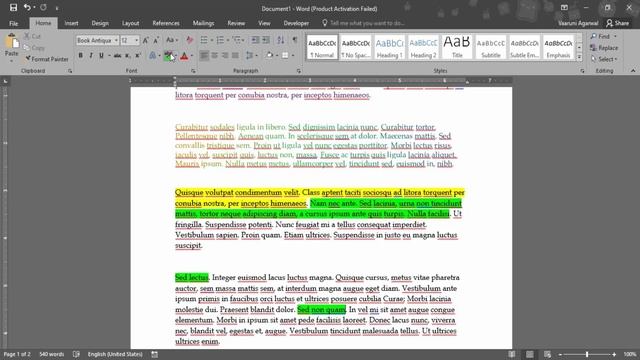The width and height of the screenshot is (640, 360).
Task: Click the macro recording status icon
Action: point(154,354)
